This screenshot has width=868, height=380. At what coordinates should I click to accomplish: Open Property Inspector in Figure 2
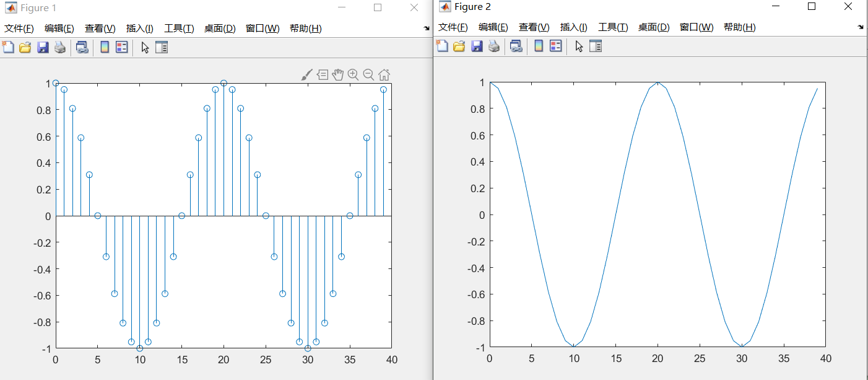pos(596,46)
